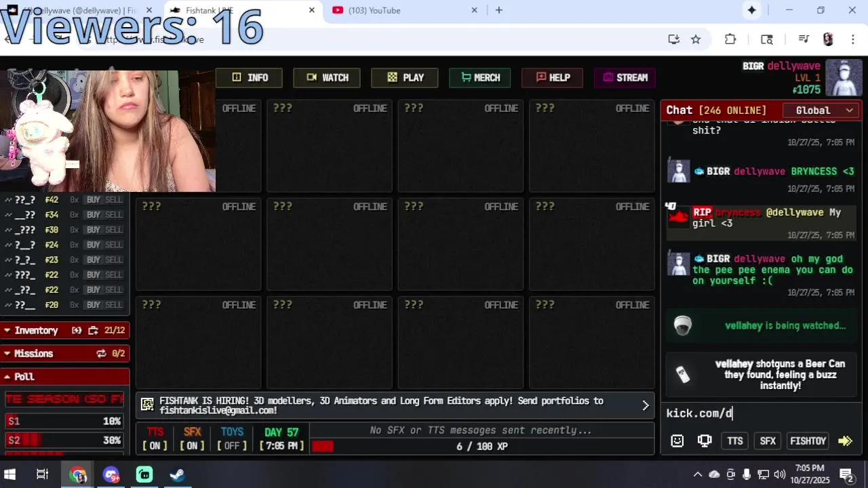
Task: Click @dellywave mention in bryncess message
Action: pos(795,213)
